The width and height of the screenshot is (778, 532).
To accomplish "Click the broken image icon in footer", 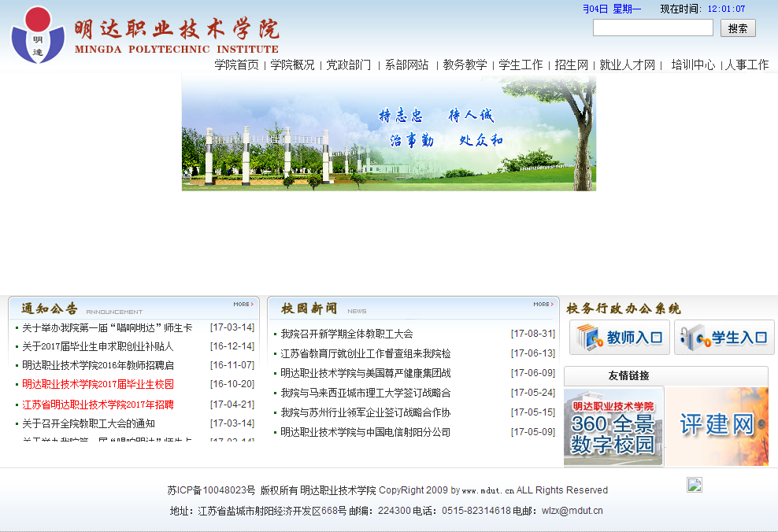I will click(694, 485).
